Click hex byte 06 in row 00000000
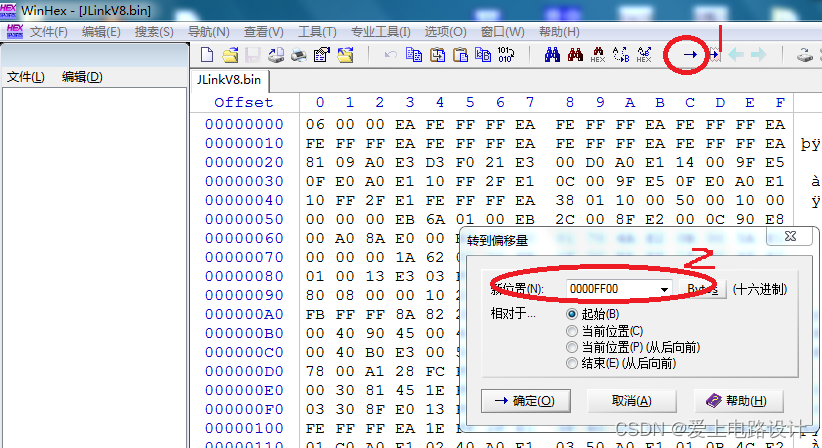The width and height of the screenshot is (822, 448). [x=315, y=125]
